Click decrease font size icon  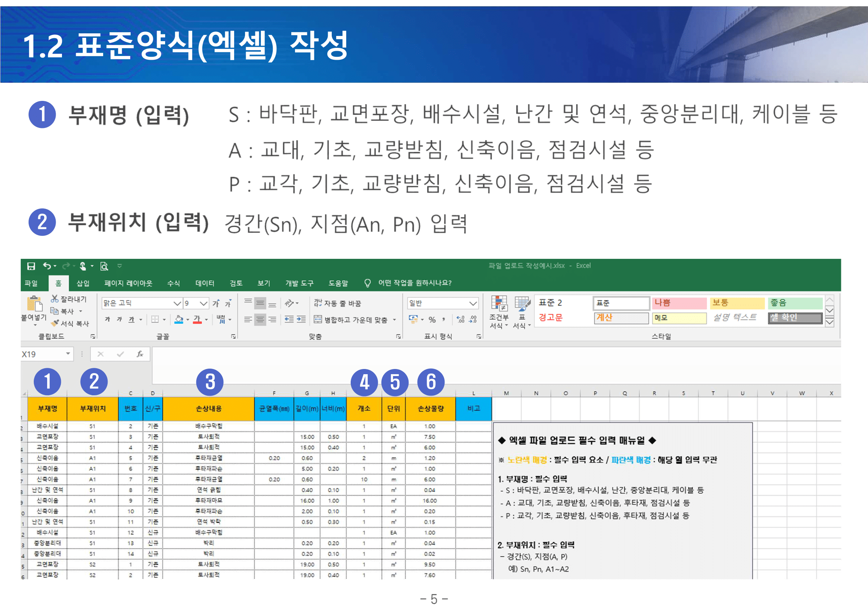(228, 303)
